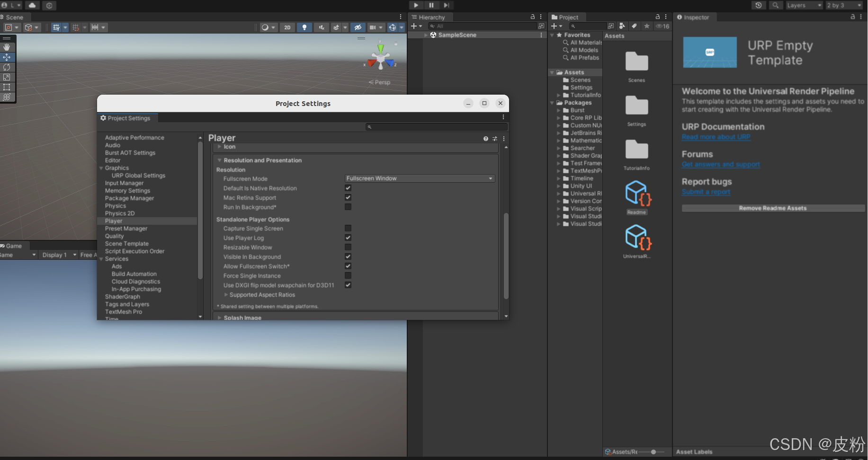Open Fullscreen Mode dropdown
This screenshot has width=868, height=460.
tap(420, 178)
